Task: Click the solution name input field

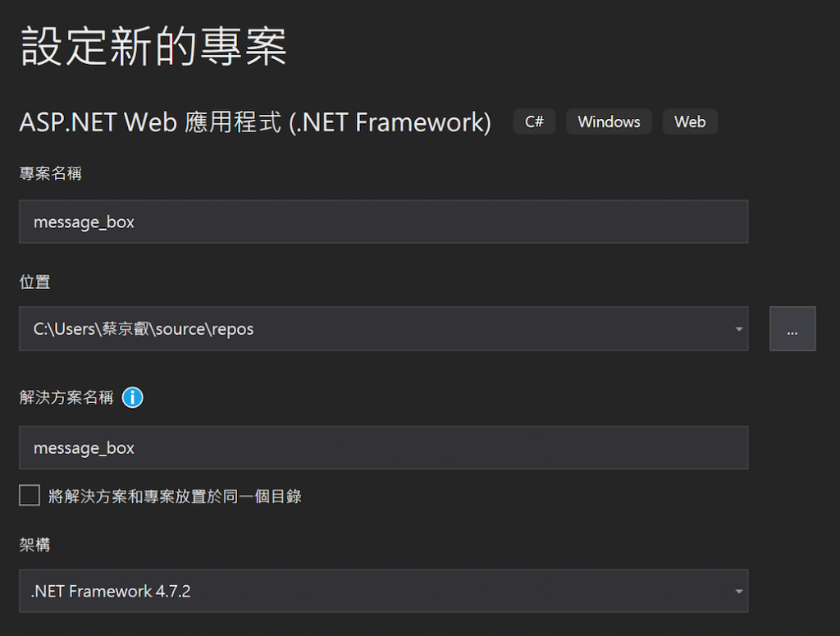Action: click(384, 448)
